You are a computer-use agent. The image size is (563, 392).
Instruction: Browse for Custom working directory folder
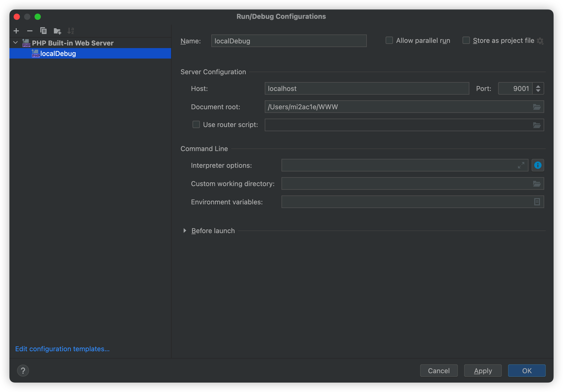(537, 184)
